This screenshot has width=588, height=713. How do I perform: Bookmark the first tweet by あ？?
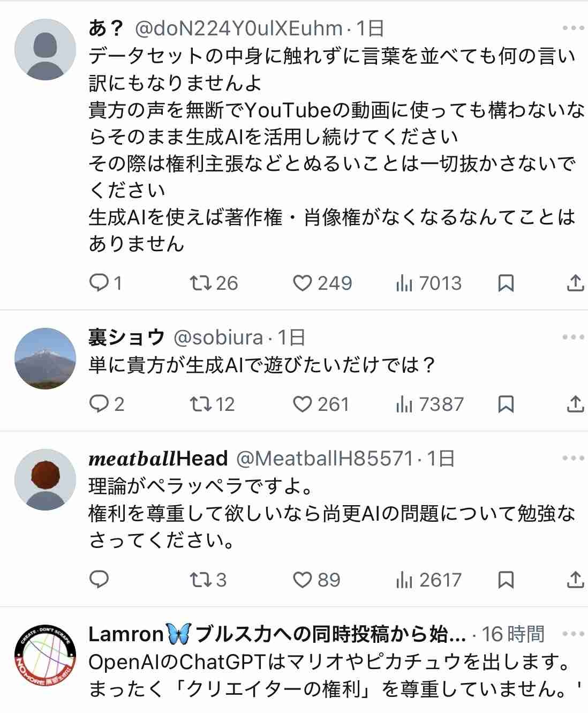pyautogui.click(x=506, y=283)
